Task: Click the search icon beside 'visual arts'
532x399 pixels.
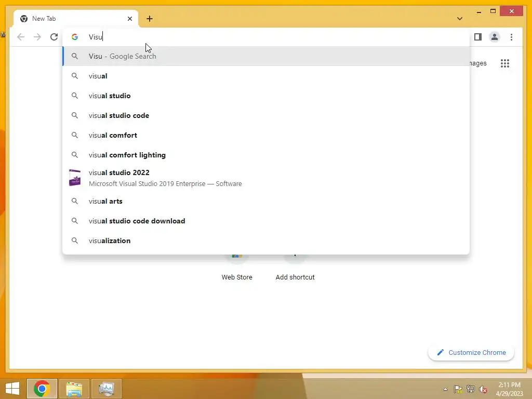Action: [75, 201]
